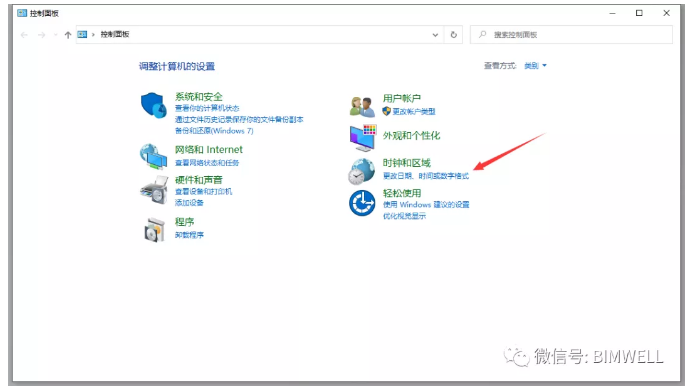699x392 pixels.
Task: Open the Network and Internet globe icon
Action: point(153,156)
